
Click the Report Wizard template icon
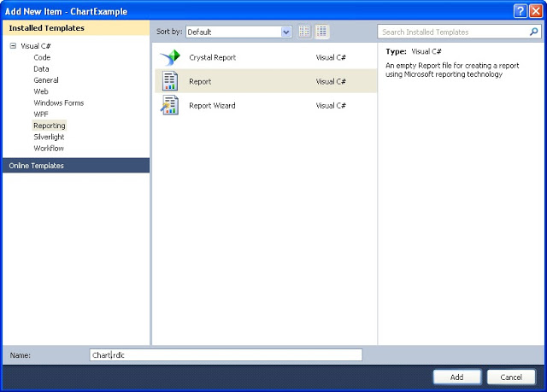[170, 105]
